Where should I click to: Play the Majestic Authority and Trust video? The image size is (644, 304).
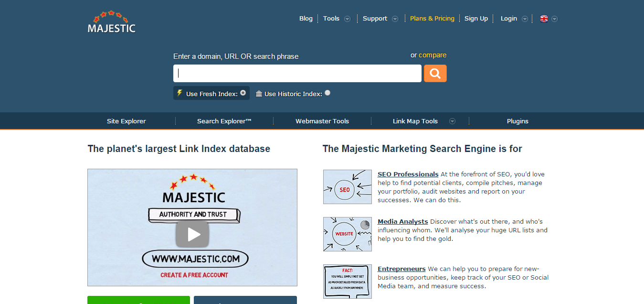click(x=192, y=234)
